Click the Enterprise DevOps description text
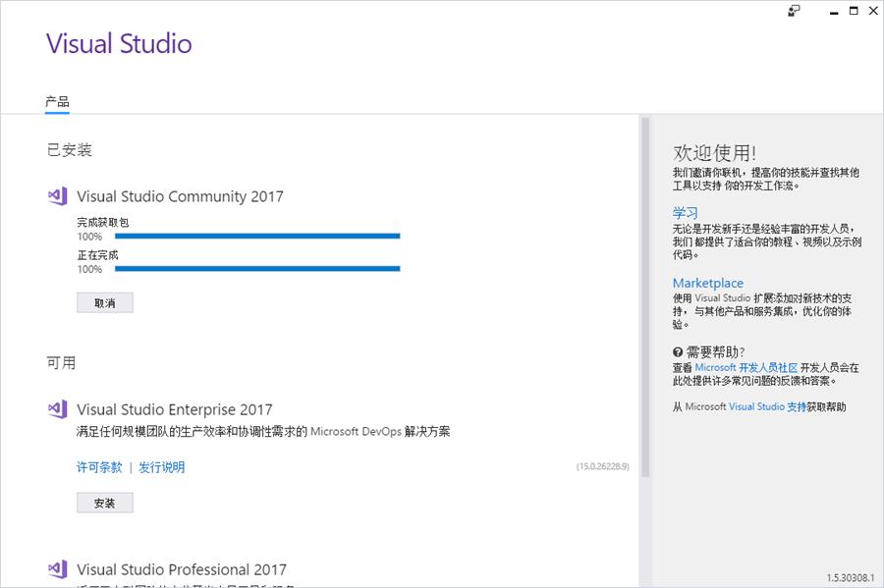This screenshot has height=588, width=884. click(263, 431)
